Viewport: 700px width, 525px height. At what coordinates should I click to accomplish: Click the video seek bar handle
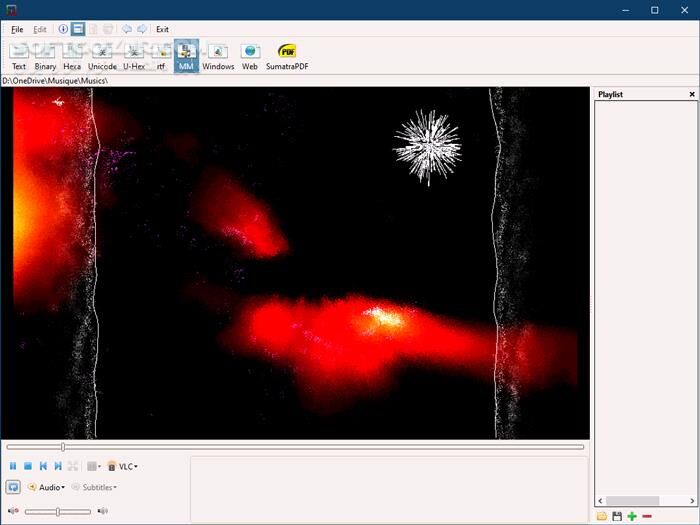click(x=63, y=447)
